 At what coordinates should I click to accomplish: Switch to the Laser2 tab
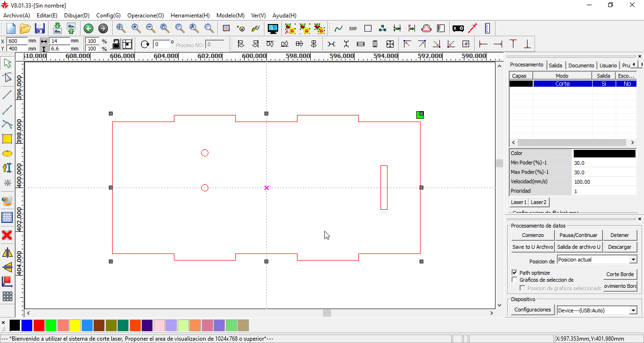(538, 202)
